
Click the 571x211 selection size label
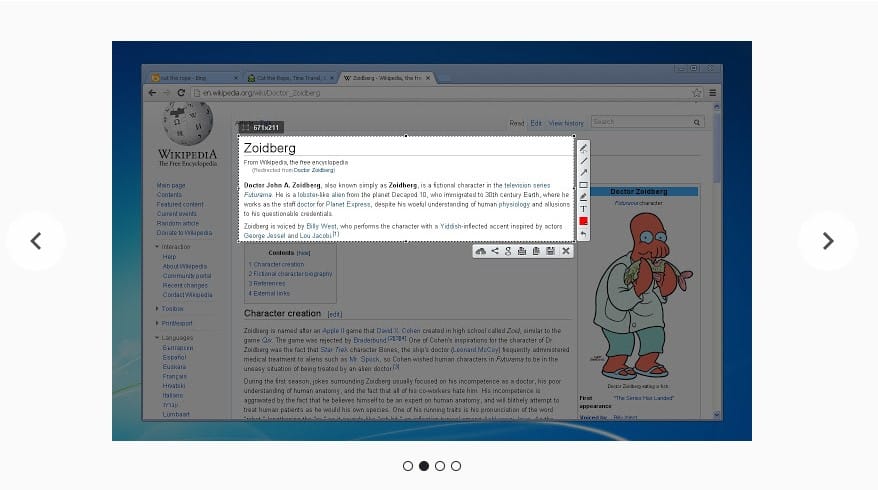point(261,128)
